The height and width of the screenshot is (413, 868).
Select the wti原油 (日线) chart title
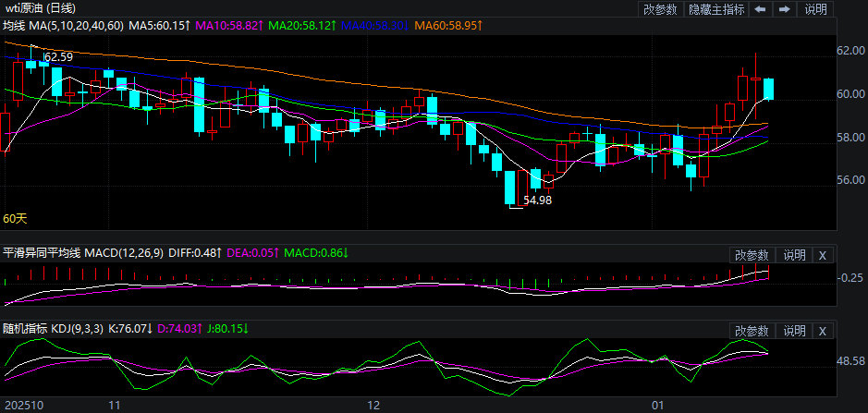click(x=39, y=8)
